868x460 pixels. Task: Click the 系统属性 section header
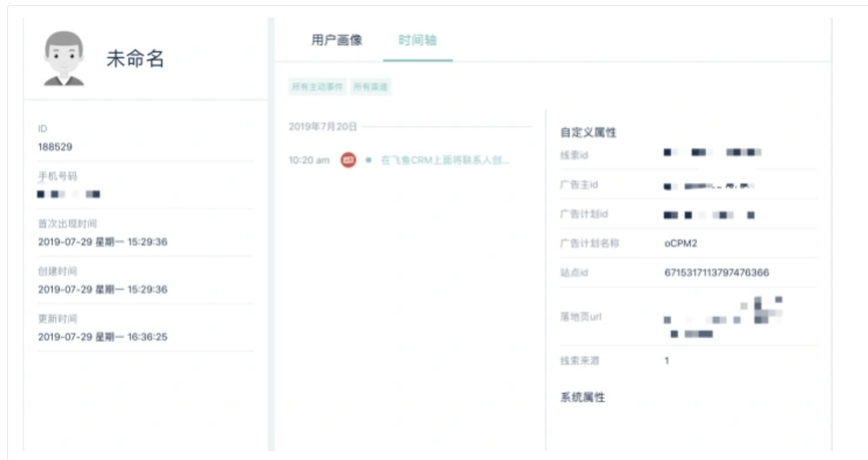[583, 397]
